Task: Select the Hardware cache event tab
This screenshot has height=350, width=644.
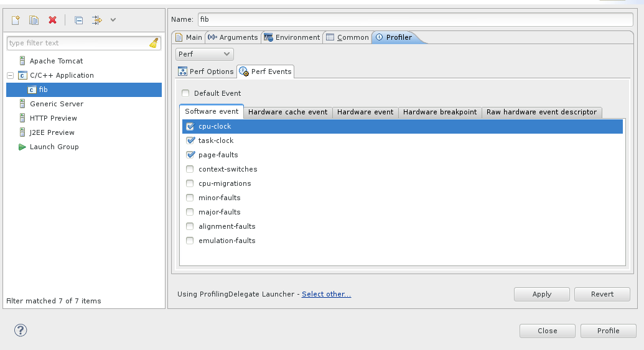Action: [x=287, y=112]
